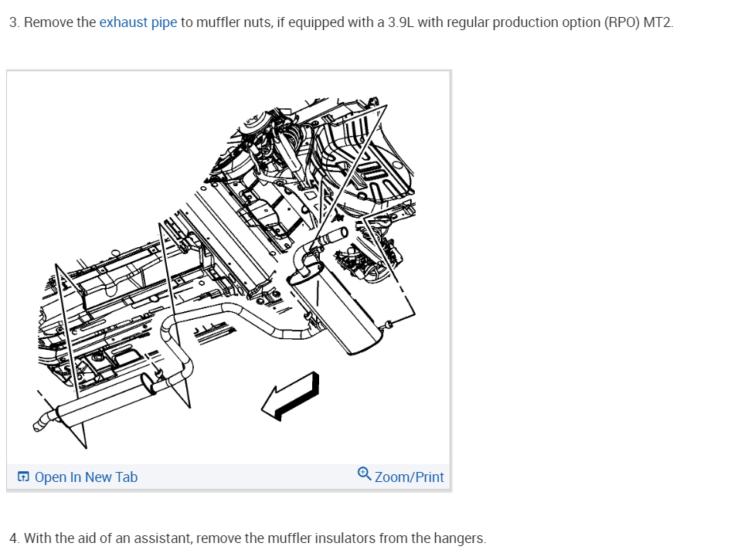Click step 4 text about muffler insulators

(247, 538)
